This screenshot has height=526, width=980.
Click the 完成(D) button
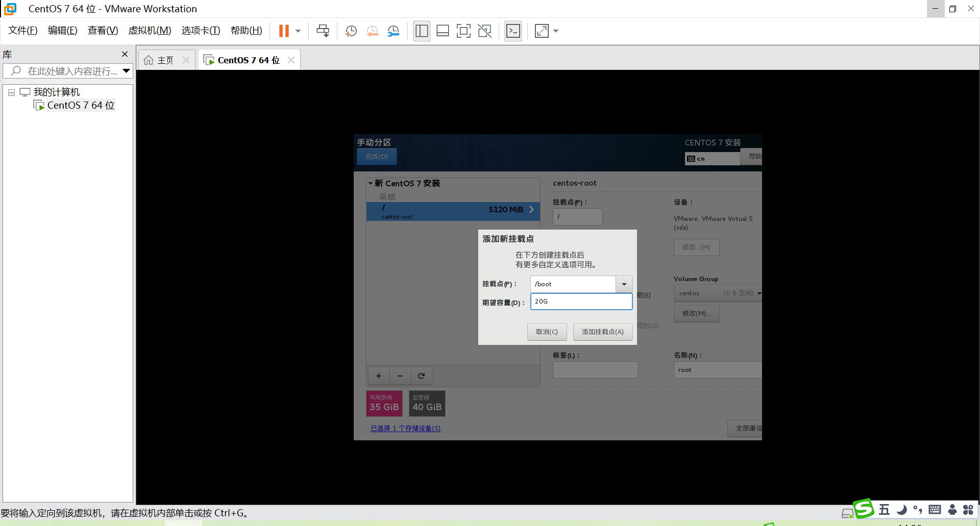pyautogui.click(x=377, y=157)
